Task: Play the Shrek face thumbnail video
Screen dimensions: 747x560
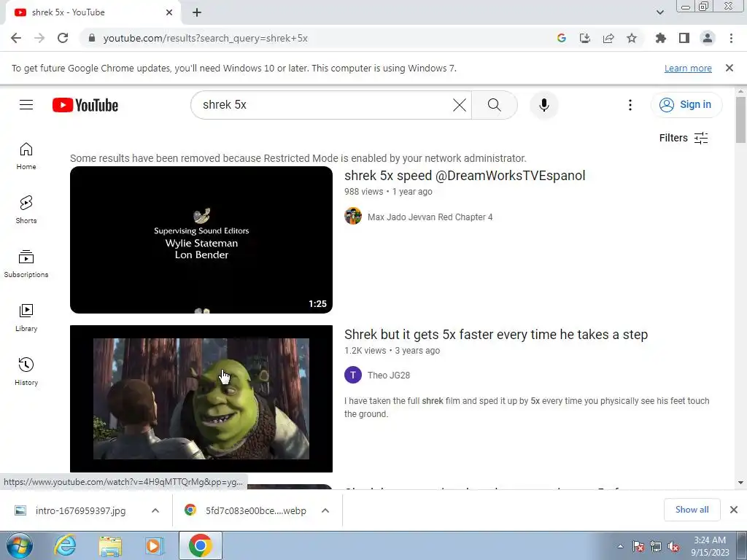Action: tap(201, 399)
